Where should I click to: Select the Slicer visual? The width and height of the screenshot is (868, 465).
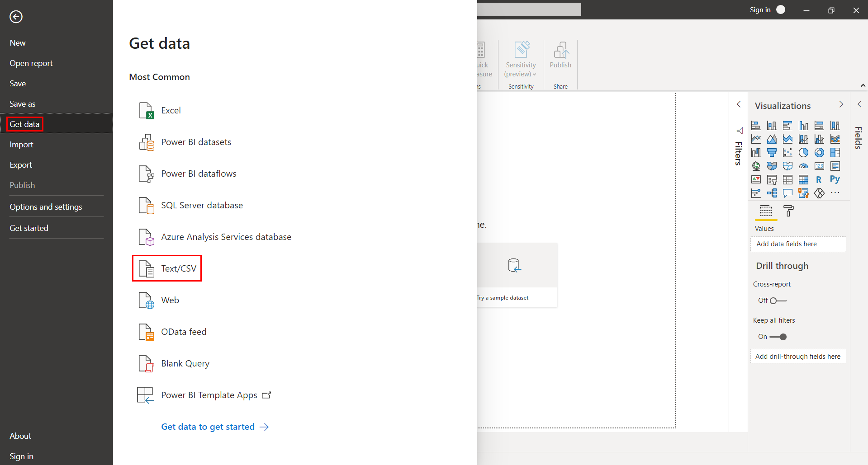pyautogui.click(x=772, y=180)
